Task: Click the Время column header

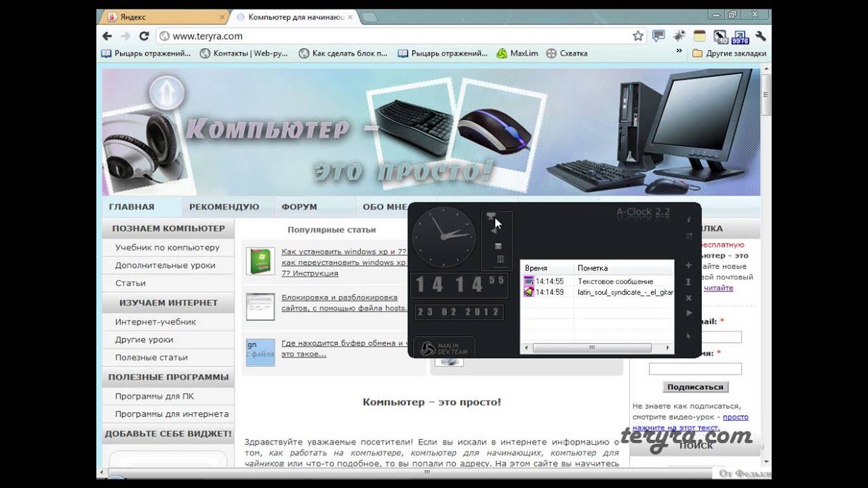Action: [547, 268]
